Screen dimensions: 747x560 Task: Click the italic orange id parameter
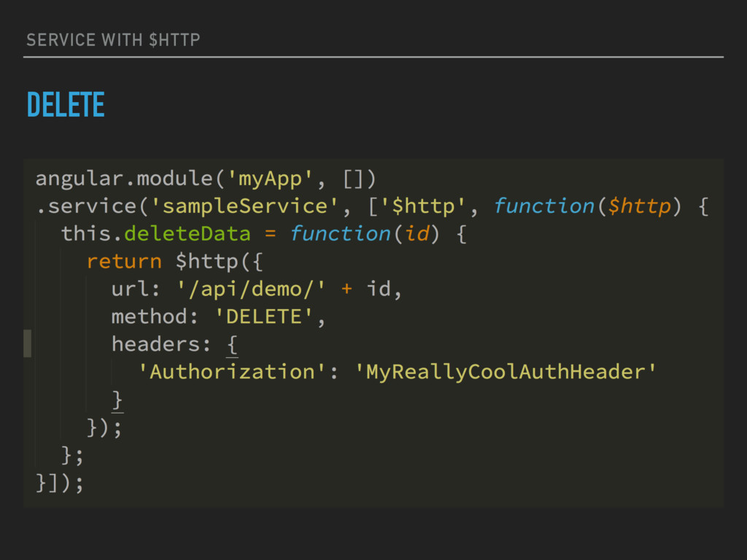[x=417, y=234]
